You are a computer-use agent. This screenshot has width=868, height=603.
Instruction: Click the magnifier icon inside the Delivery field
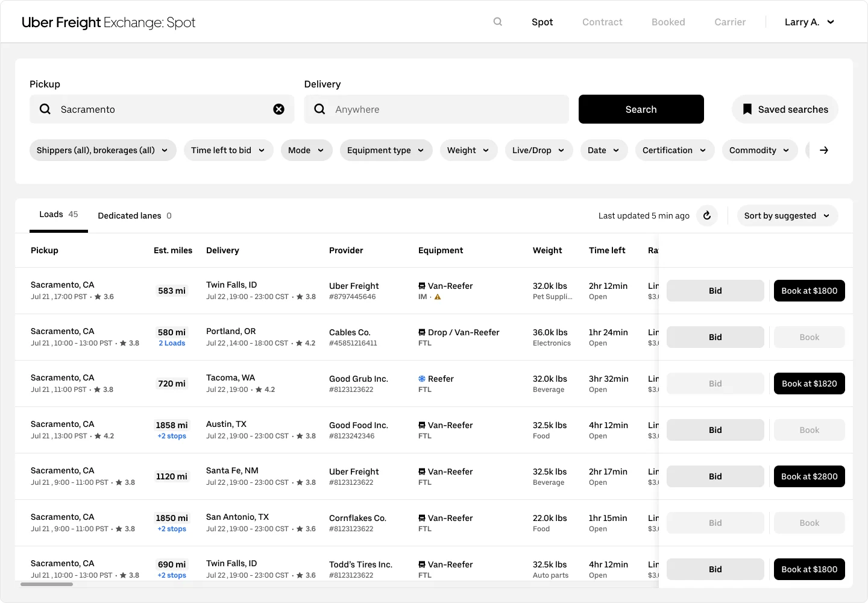[319, 109]
